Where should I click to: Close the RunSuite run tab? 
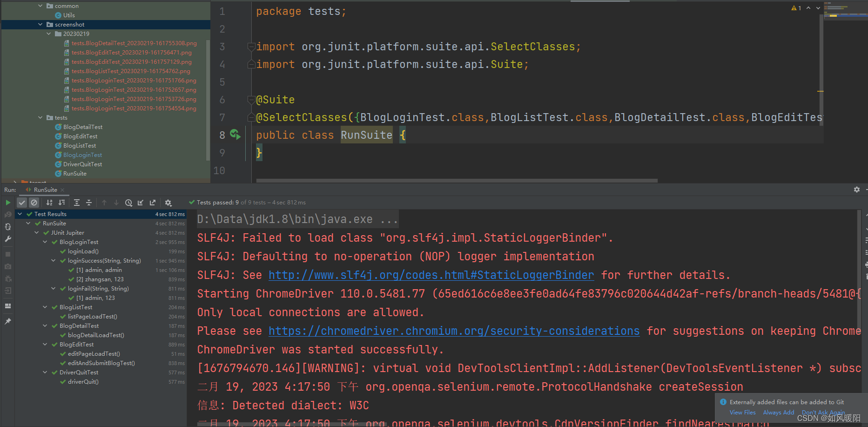(x=62, y=190)
